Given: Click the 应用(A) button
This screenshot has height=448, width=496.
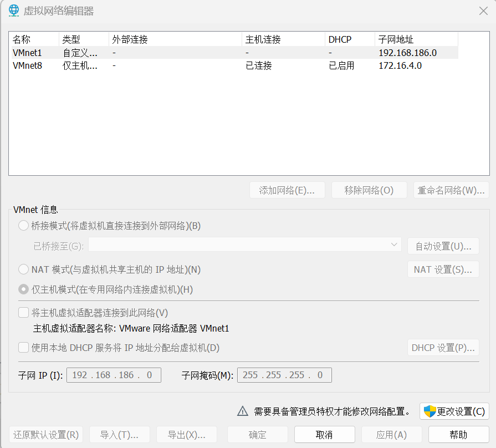Looking at the screenshot, I should click(x=392, y=435).
